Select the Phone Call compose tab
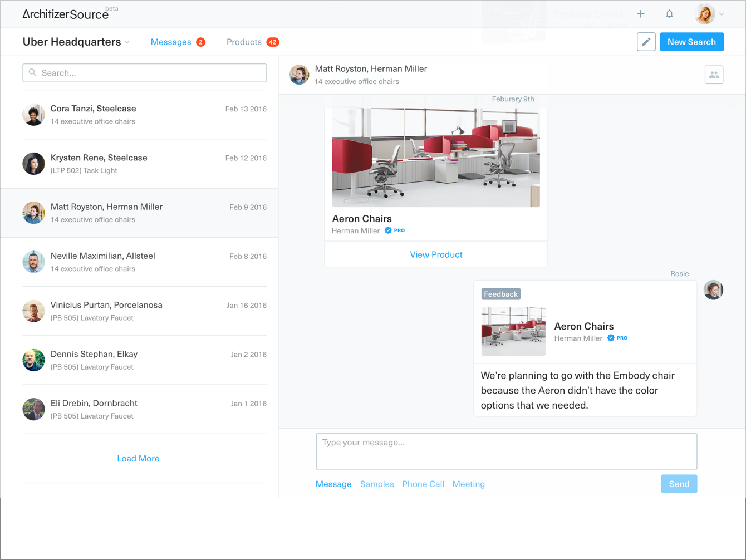 point(423,484)
